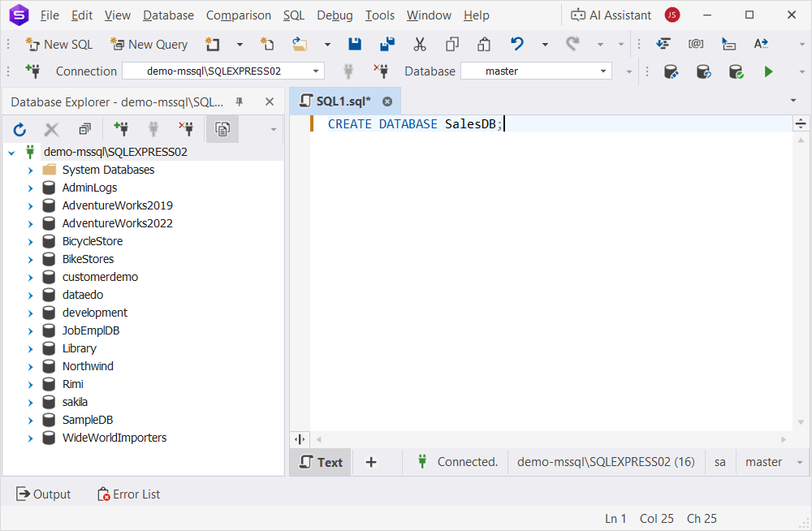Open the Error List panel

128,494
